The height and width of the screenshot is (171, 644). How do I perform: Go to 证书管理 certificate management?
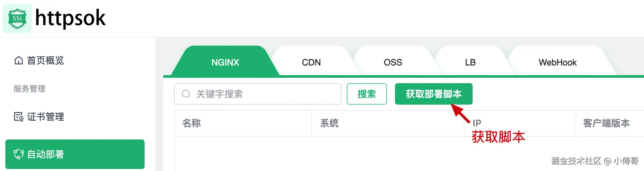click(46, 117)
